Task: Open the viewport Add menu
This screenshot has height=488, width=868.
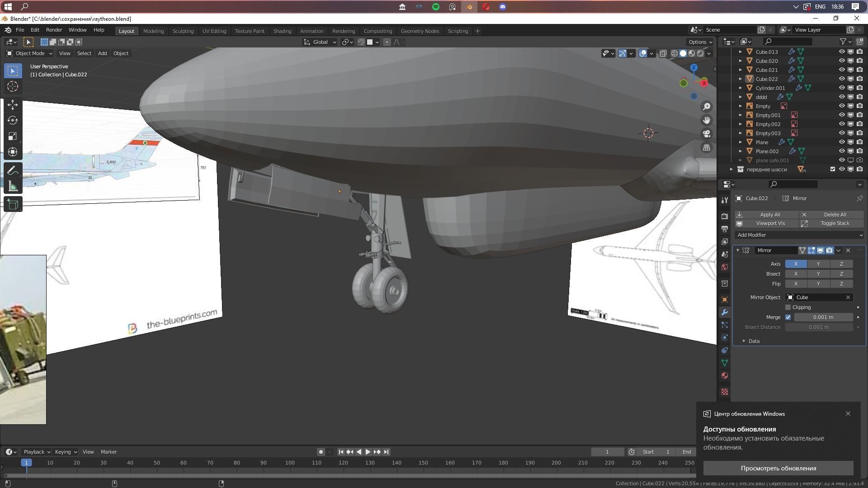Action: [x=102, y=53]
